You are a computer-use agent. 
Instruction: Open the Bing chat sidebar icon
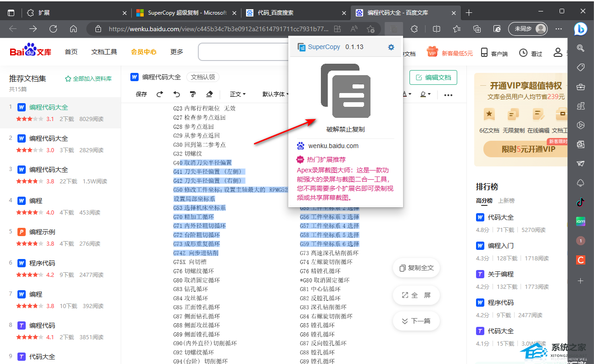580,29
